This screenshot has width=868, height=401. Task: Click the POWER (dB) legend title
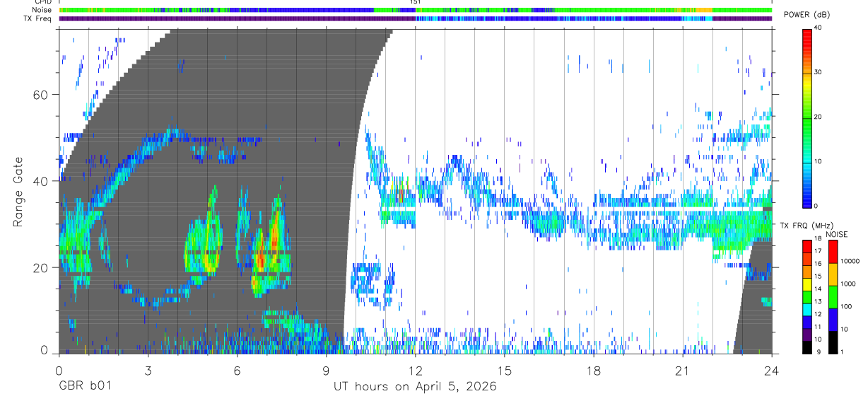[x=805, y=16]
